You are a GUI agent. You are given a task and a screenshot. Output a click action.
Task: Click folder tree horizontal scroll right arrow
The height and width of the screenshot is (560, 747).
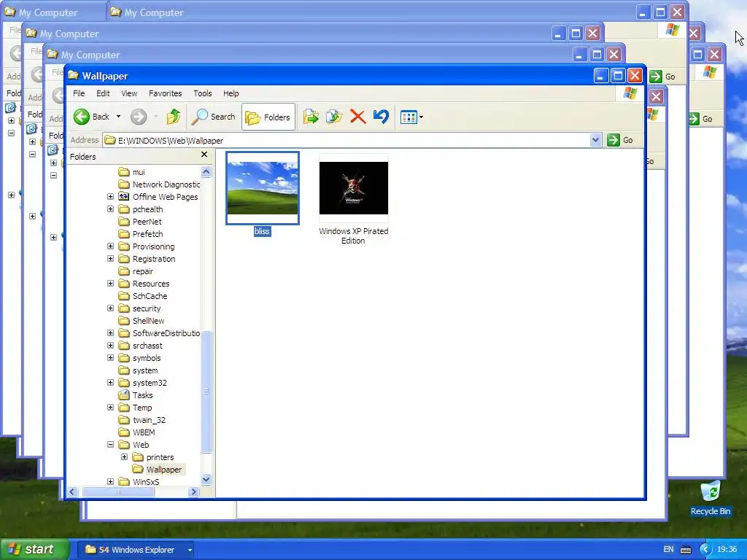coord(193,492)
